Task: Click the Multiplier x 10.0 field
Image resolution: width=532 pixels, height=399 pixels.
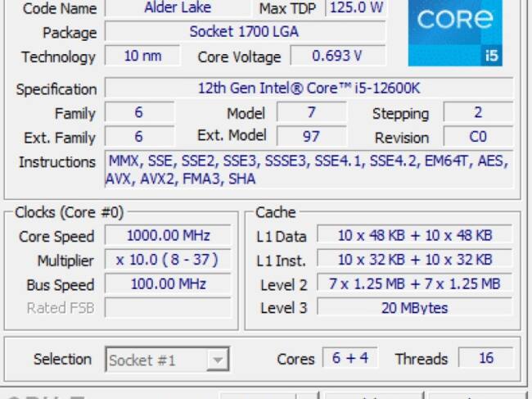Action: (168, 261)
